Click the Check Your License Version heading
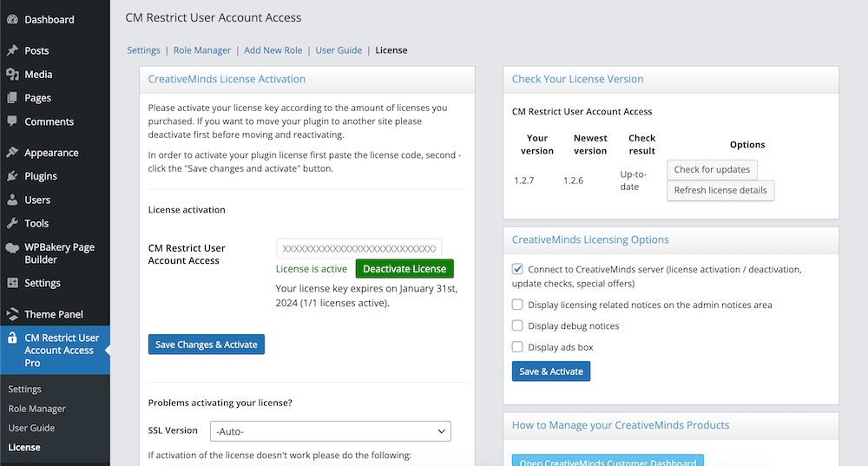Screen dimensions: 868x466 [577, 79]
